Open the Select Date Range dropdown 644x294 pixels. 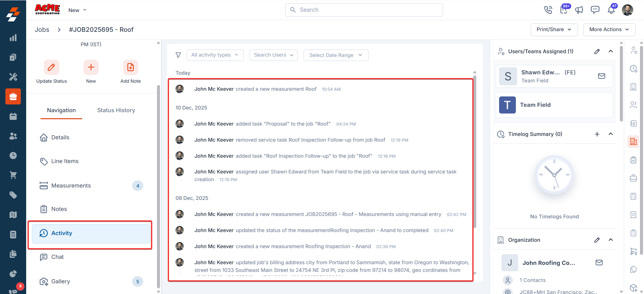tap(336, 55)
